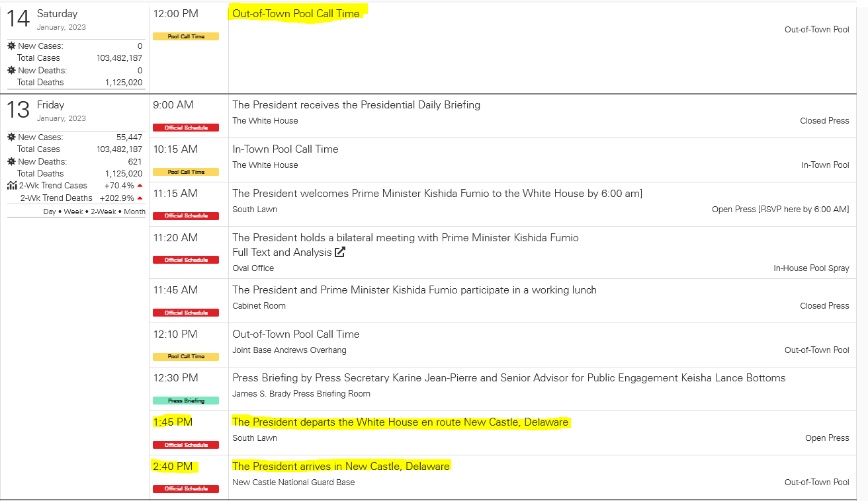Viewport: 868px width, 501px height.
Task: Switch trend view to Day
Action: coord(50,212)
